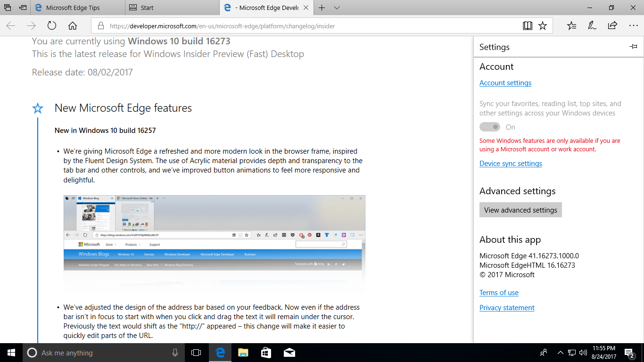Open the Terms of use link
The image size is (644, 362).
pyautogui.click(x=499, y=293)
